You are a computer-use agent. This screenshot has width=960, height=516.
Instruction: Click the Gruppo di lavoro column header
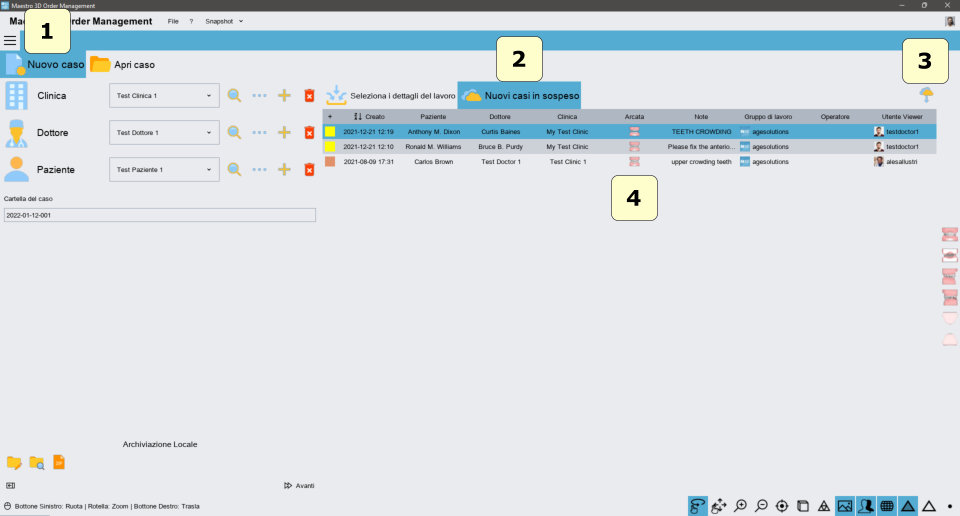tap(768, 116)
